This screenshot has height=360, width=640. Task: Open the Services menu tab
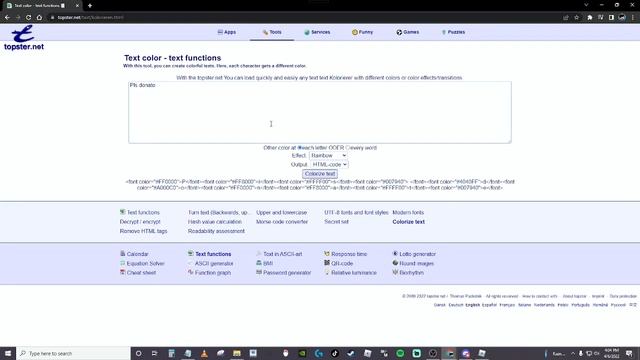[317, 32]
